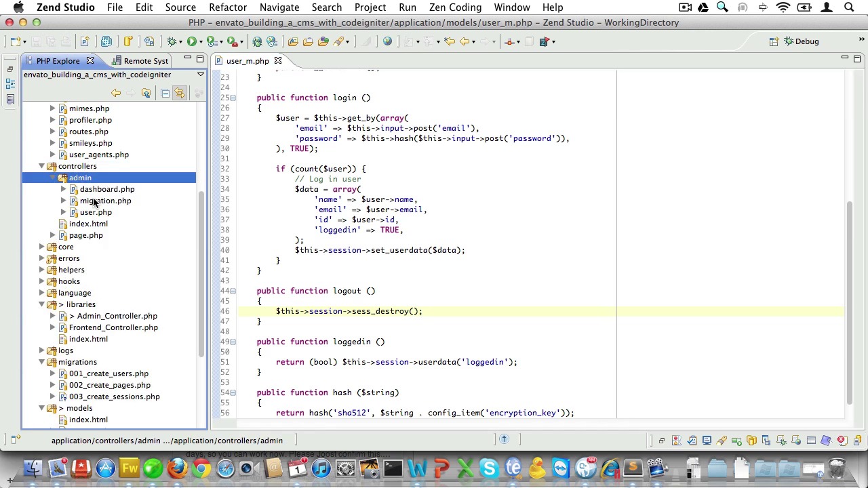Click the globe web browser toolbar icon
The width and height of the screenshot is (868, 488).
click(x=387, y=41)
